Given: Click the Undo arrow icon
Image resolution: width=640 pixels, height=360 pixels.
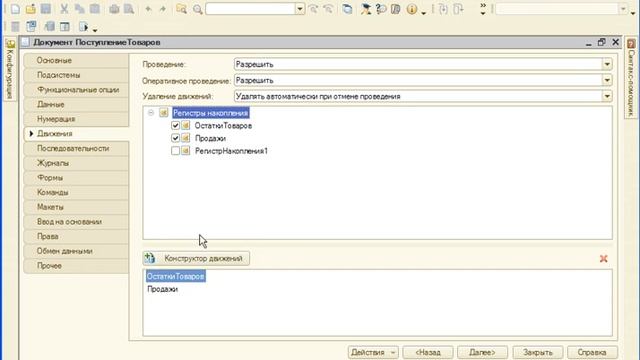Looking at the screenshot, I should tap(148, 9).
